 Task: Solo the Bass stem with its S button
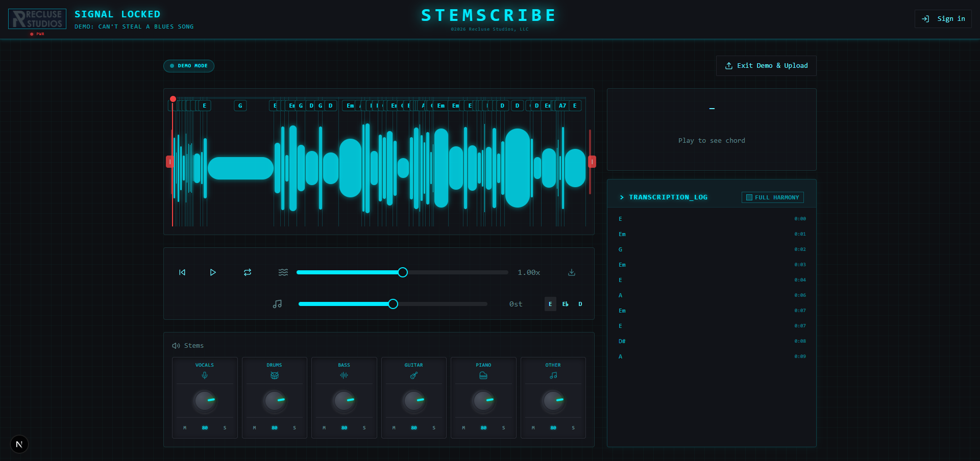coord(363,428)
